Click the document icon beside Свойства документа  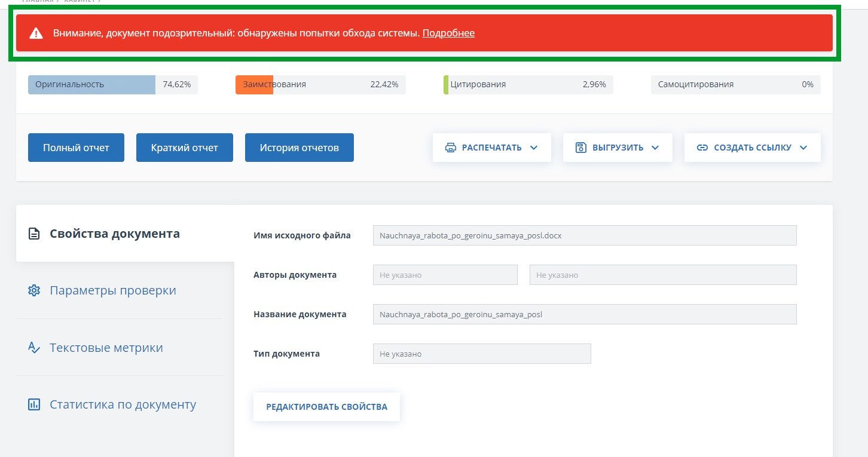point(34,234)
